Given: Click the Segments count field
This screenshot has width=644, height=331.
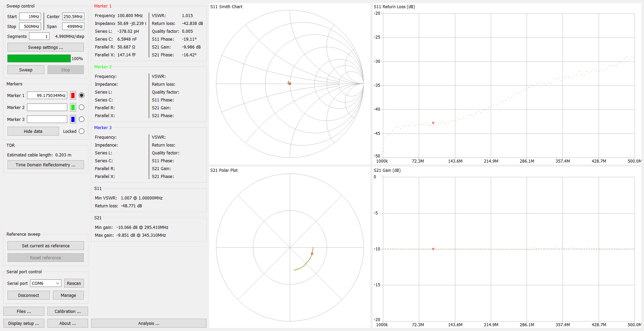Looking at the screenshot, I should (39, 36).
